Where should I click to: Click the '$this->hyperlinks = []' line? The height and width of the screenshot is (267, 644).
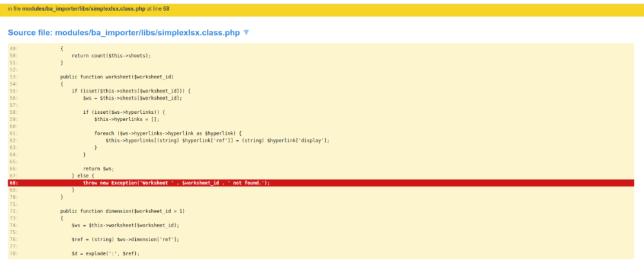pyautogui.click(x=126, y=119)
